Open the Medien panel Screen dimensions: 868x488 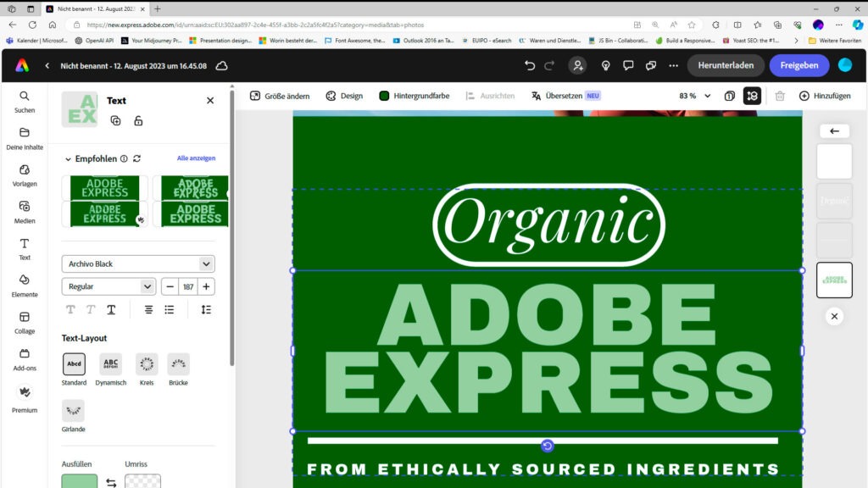pyautogui.click(x=25, y=212)
